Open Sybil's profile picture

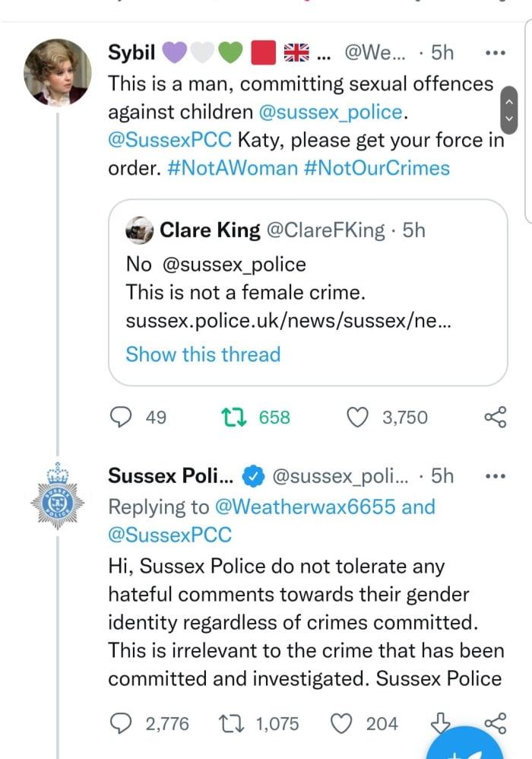(58, 72)
